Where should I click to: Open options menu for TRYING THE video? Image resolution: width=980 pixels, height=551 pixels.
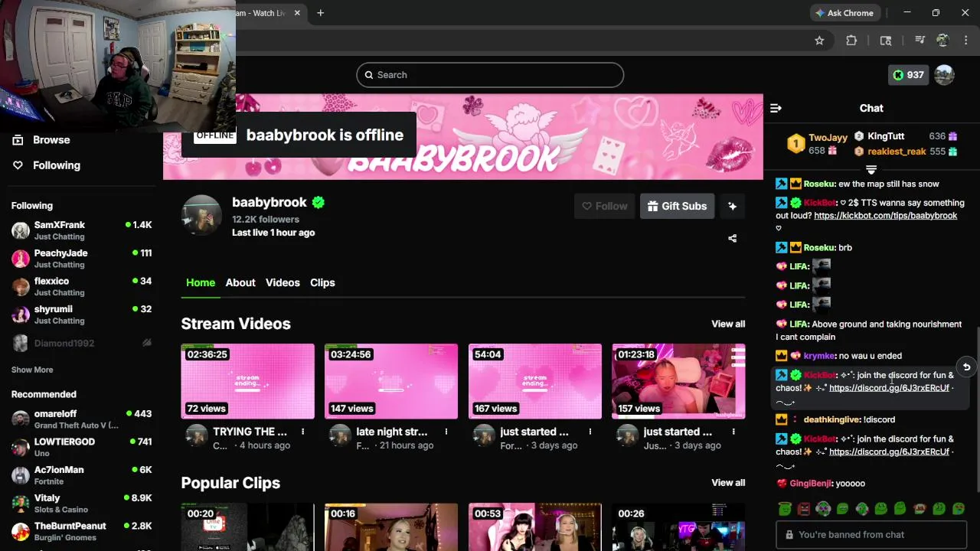click(302, 432)
